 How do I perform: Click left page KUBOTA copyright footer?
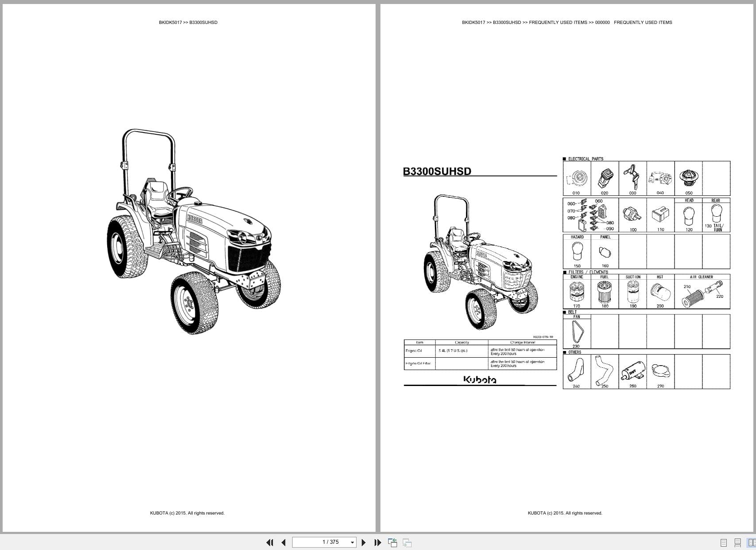[x=187, y=513]
